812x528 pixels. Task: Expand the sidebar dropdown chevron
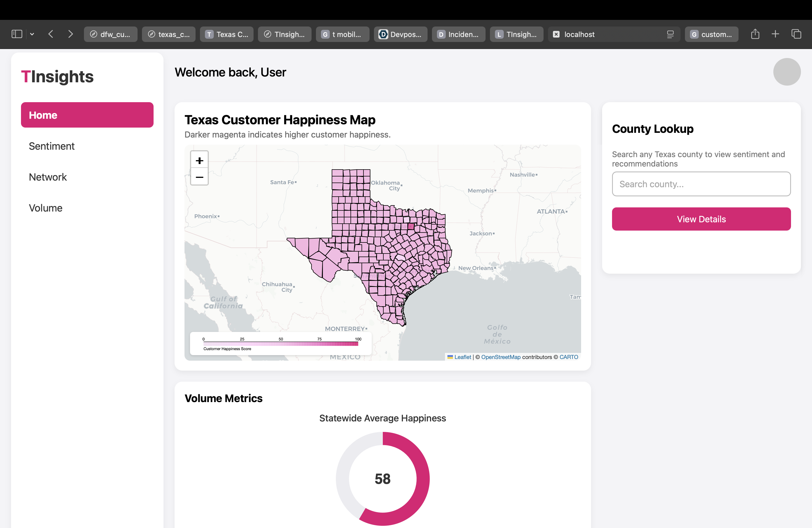[x=32, y=34]
